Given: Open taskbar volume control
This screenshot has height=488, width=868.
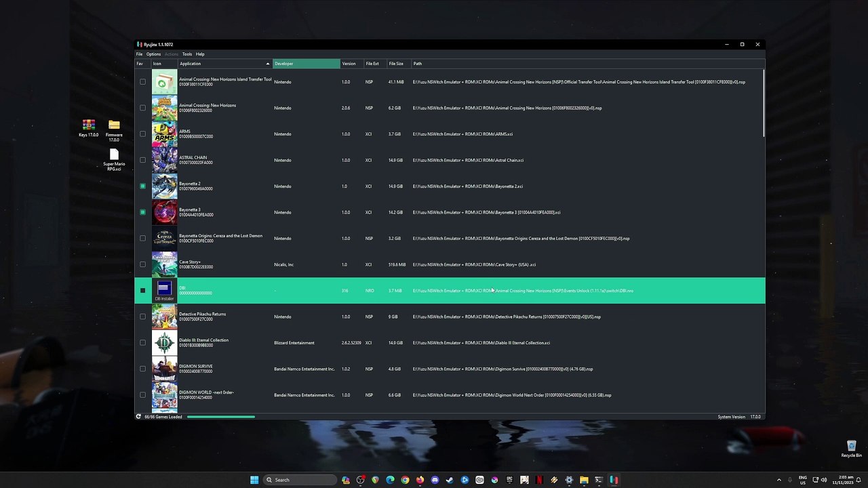Looking at the screenshot, I should (824, 480).
